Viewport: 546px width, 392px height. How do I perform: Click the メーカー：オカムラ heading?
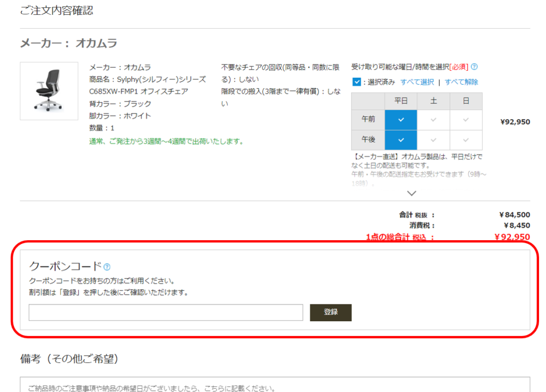(x=69, y=44)
